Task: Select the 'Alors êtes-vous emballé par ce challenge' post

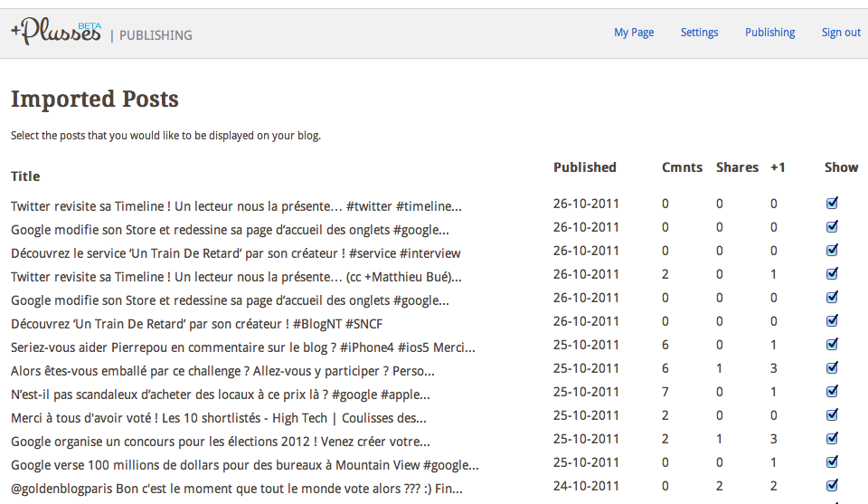Action: coord(222,371)
